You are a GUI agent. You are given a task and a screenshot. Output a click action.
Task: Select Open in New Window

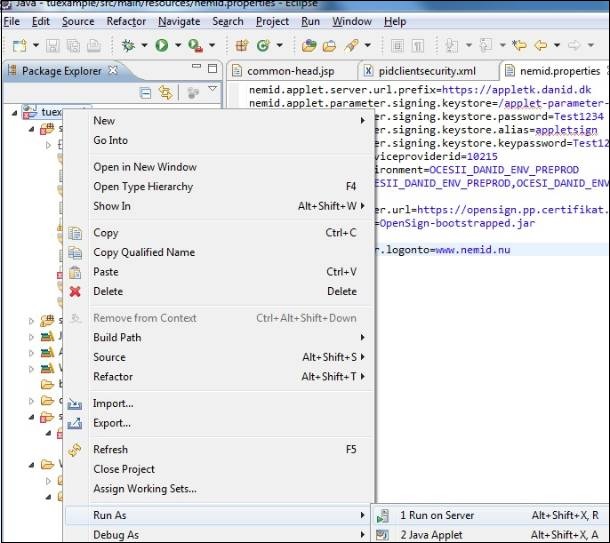219,167
